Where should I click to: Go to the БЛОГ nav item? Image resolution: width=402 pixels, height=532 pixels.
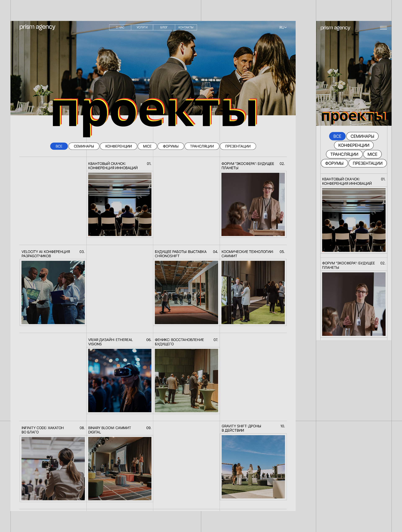[164, 27]
